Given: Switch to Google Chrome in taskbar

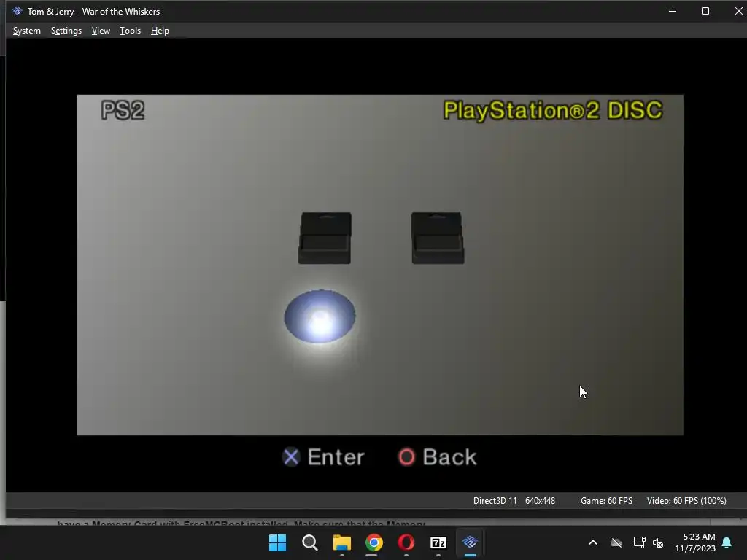Looking at the screenshot, I should pyautogui.click(x=374, y=542).
